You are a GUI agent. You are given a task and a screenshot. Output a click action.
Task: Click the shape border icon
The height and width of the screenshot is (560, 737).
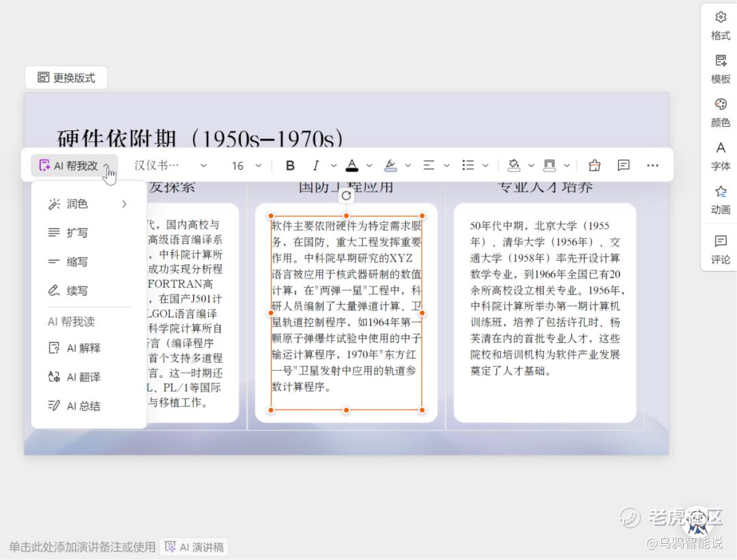tap(549, 165)
